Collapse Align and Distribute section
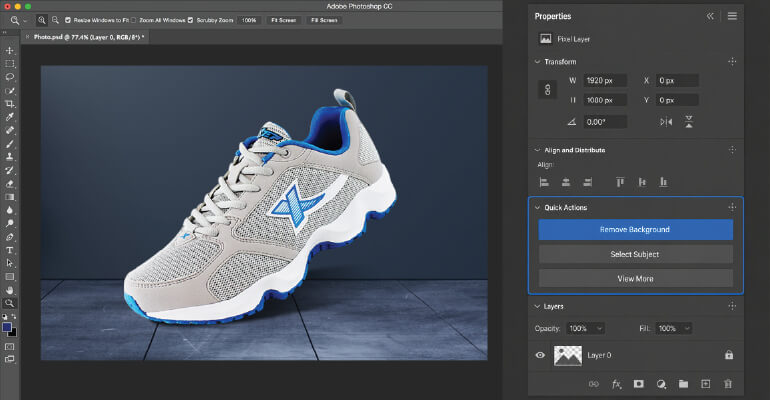The width and height of the screenshot is (770, 400). pos(537,150)
